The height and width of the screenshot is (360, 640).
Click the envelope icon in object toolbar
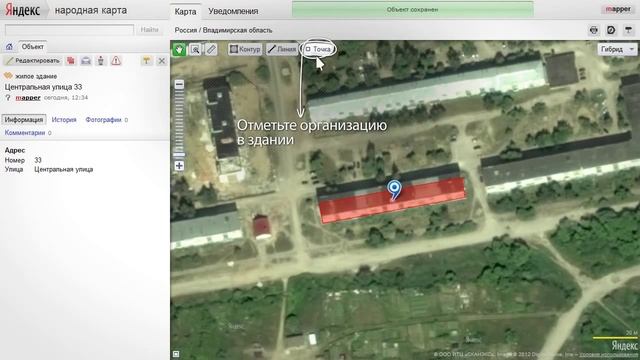pos(86,61)
